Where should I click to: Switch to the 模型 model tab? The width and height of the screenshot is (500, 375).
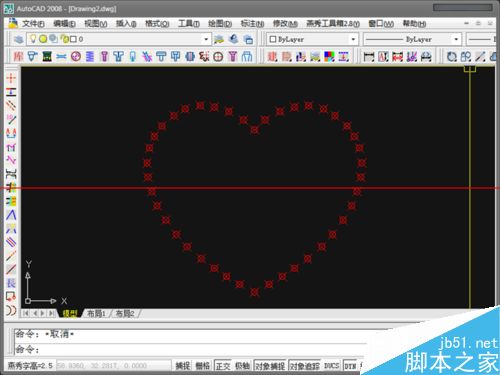tap(70, 313)
